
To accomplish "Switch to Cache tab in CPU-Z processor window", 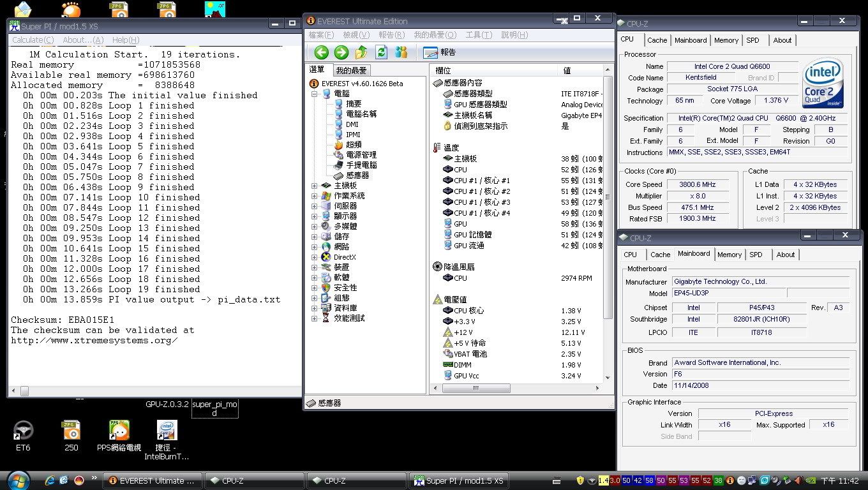I will (657, 40).
